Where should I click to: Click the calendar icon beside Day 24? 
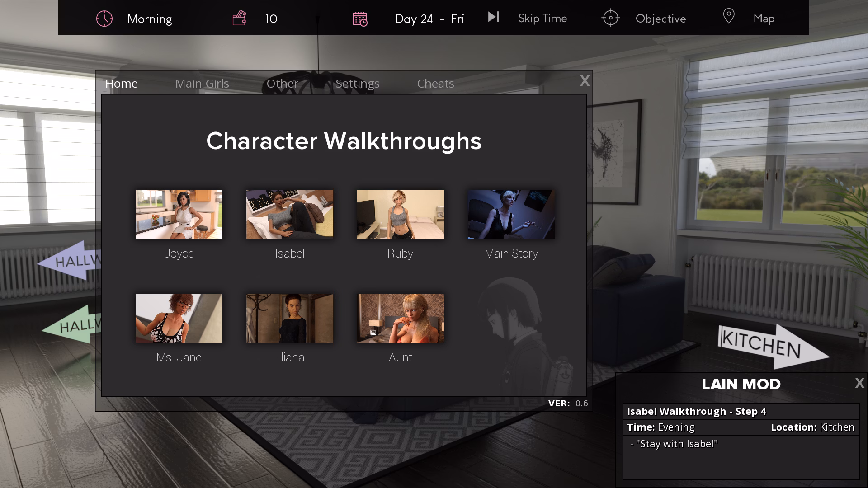tap(360, 19)
